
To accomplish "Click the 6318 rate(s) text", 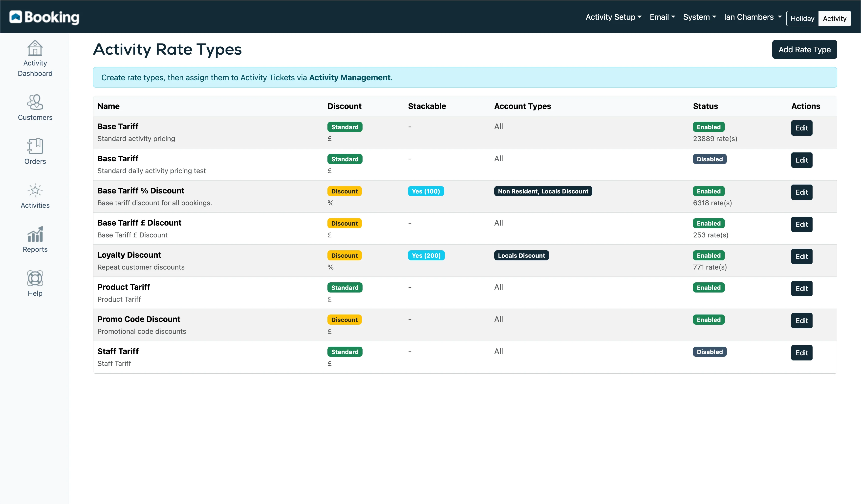I will tap(712, 203).
